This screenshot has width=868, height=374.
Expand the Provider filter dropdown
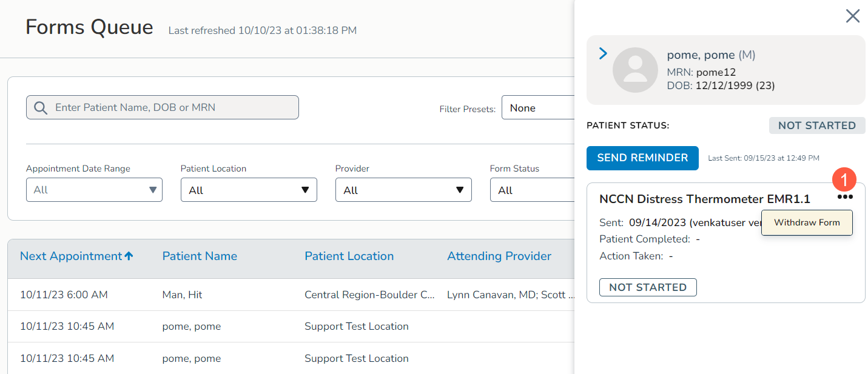[403, 190]
